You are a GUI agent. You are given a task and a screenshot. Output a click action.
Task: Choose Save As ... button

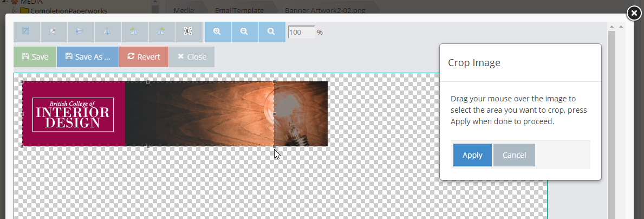pos(88,57)
